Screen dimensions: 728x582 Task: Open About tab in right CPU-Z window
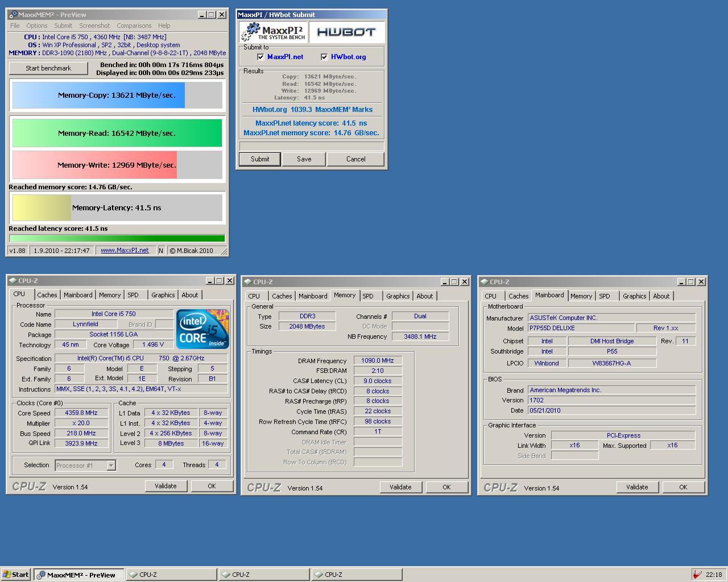(x=661, y=296)
